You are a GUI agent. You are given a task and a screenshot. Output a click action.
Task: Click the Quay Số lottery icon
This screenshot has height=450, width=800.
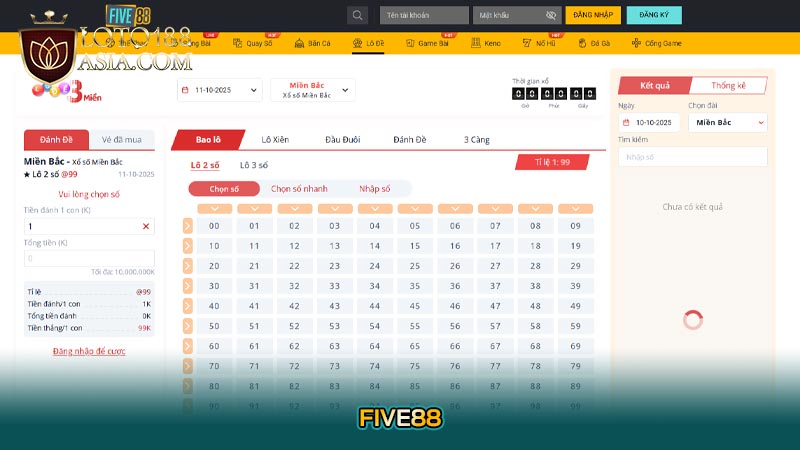click(x=237, y=43)
